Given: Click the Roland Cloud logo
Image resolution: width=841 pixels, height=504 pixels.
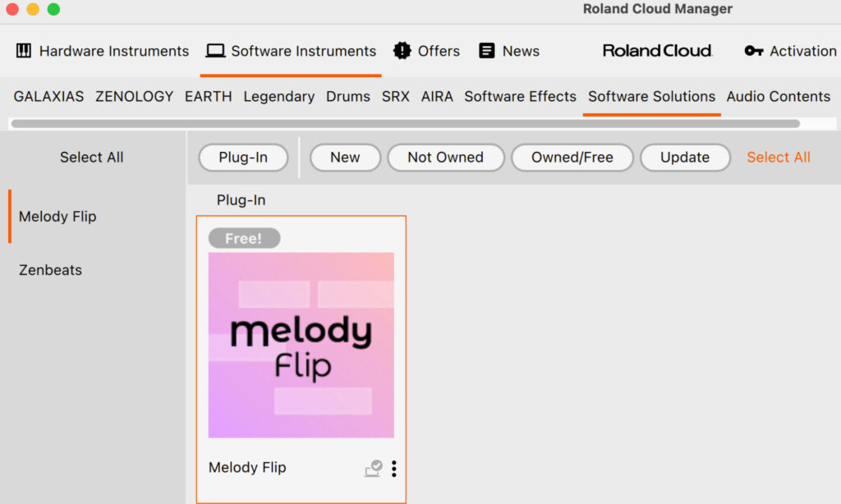Looking at the screenshot, I should 657,51.
